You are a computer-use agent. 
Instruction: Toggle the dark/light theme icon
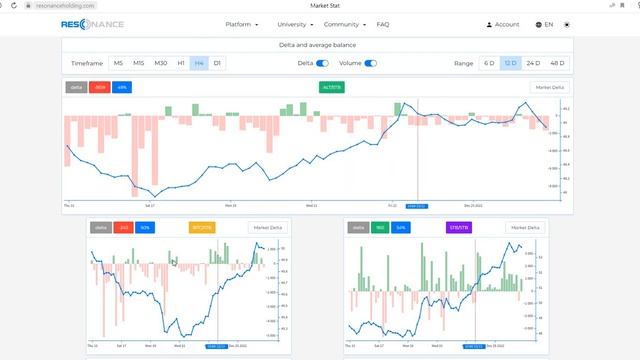pos(567,24)
